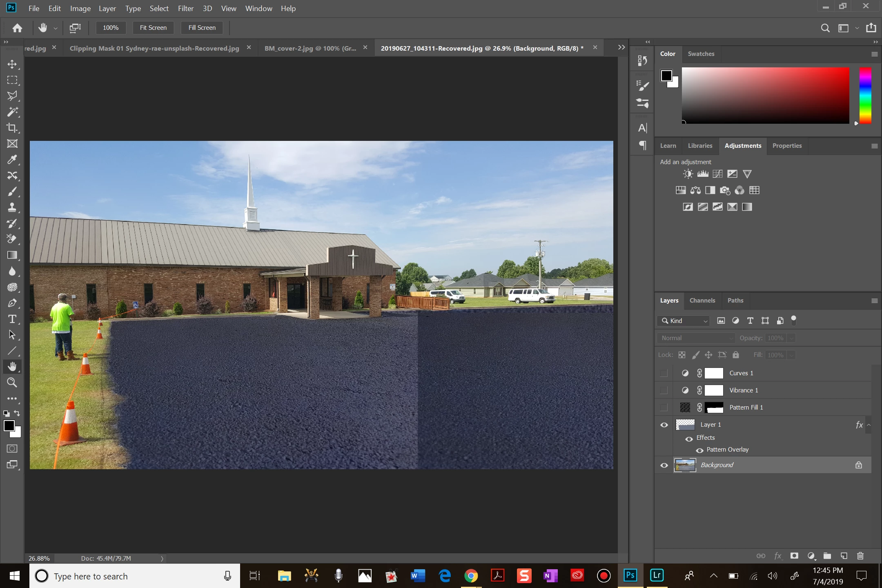Image resolution: width=882 pixels, height=588 pixels.
Task: Select the Move tool
Action: (x=12, y=64)
